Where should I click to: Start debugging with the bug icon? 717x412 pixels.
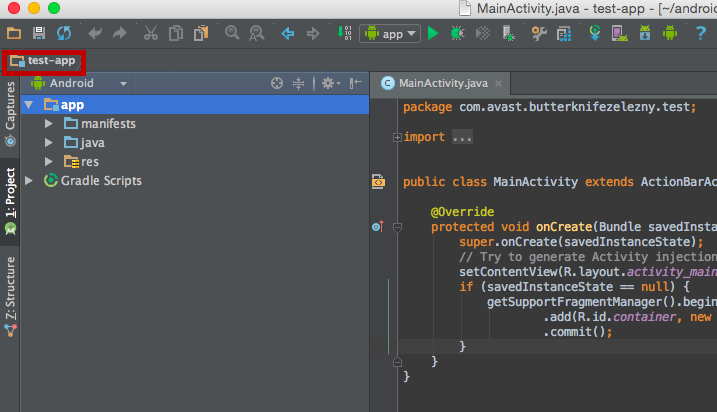(457, 33)
